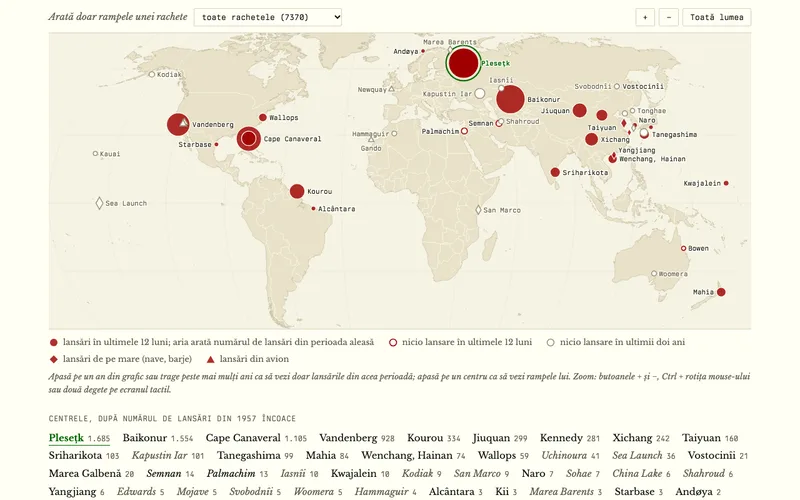Select the Sea Launch diamond marker
The height and width of the screenshot is (500, 800).
[99, 203]
